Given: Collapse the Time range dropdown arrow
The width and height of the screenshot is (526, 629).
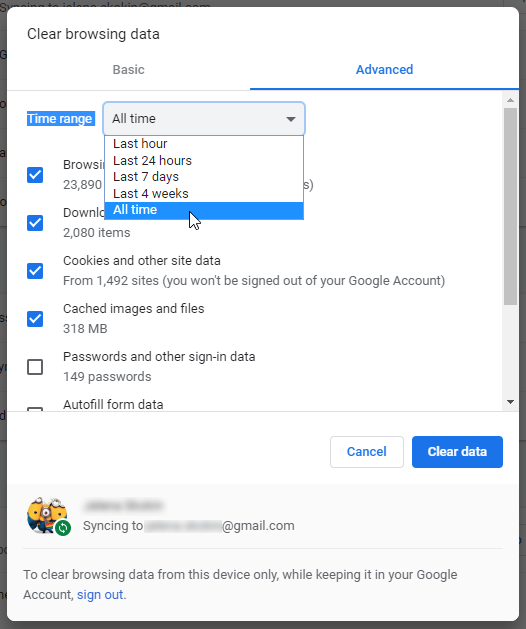Looking at the screenshot, I should (291, 119).
